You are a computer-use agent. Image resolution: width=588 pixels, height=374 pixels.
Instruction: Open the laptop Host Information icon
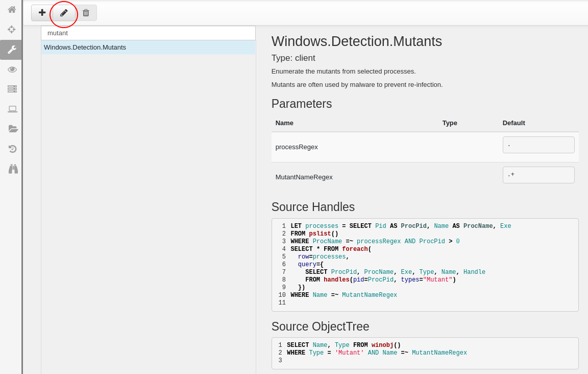pos(12,109)
